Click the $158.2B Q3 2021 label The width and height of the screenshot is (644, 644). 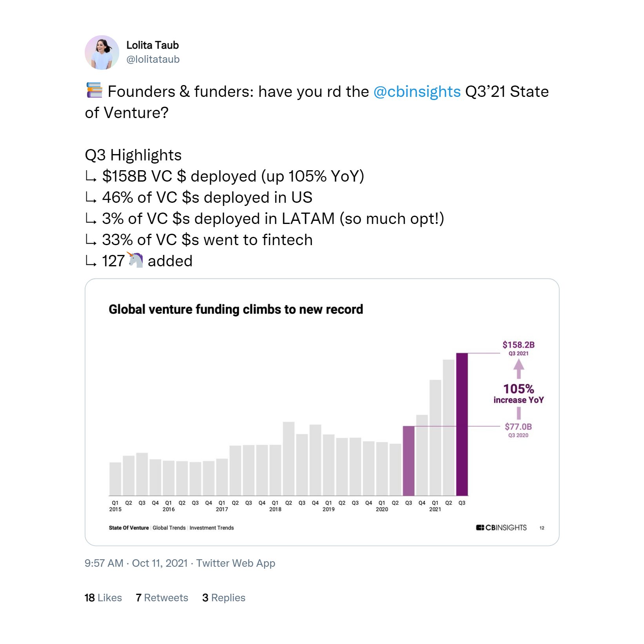pos(518,348)
